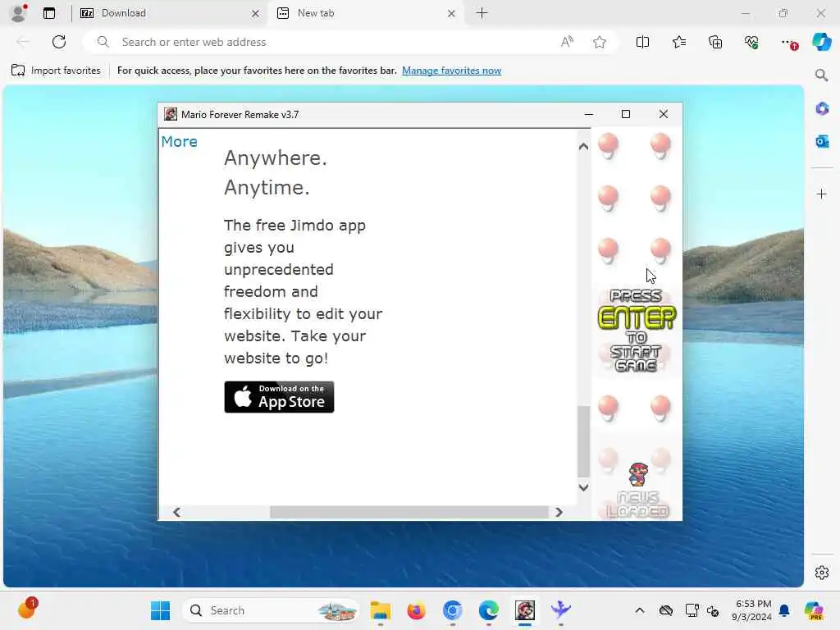Open Firefox from the taskbar

pyautogui.click(x=416, y=610)
